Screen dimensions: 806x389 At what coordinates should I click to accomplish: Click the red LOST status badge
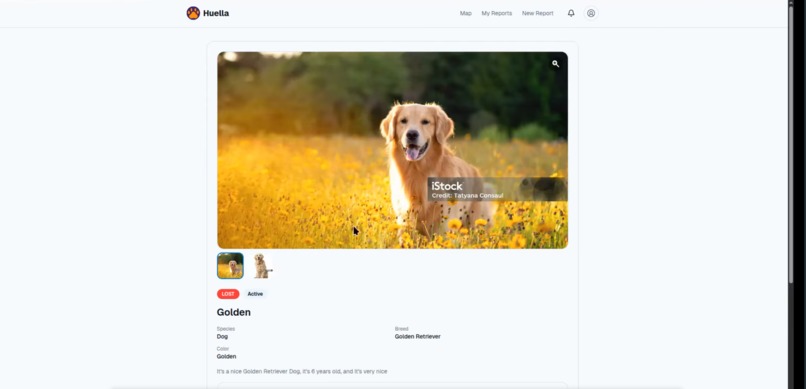click(x=228, y=294)
